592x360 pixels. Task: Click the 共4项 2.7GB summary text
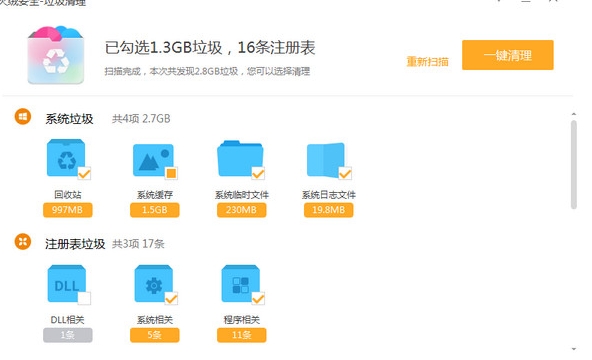pyautogui.click(x=141, y=119)
